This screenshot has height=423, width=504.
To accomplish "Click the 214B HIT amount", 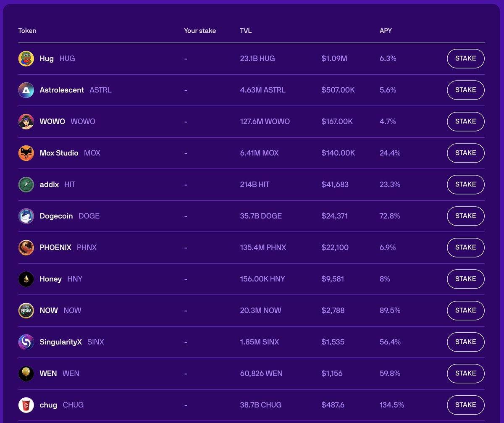I will pos(255,184).
